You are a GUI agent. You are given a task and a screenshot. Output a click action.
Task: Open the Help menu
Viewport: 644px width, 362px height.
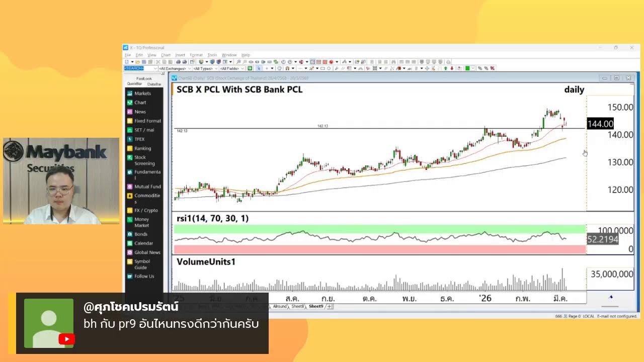pos(246,55)
